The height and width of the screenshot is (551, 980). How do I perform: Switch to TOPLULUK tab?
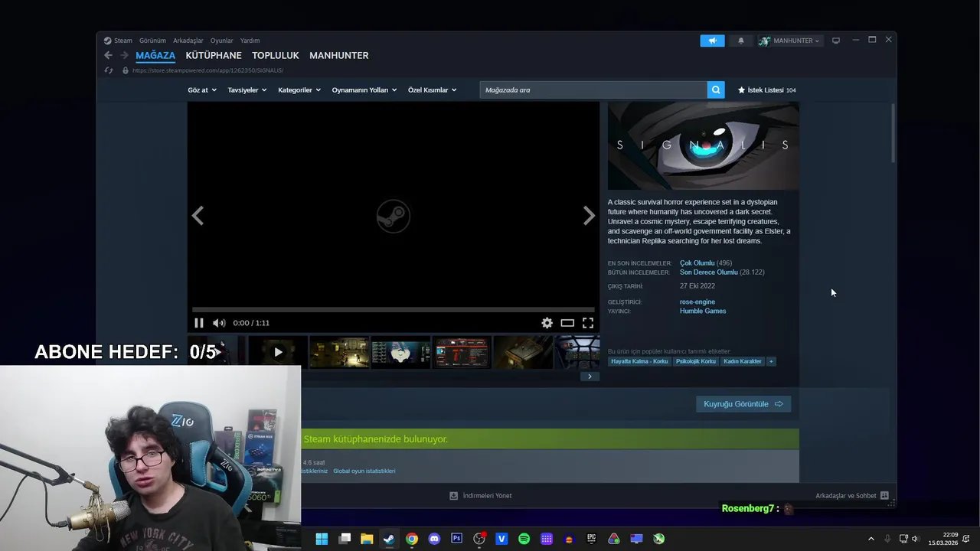tap(276, 56)
